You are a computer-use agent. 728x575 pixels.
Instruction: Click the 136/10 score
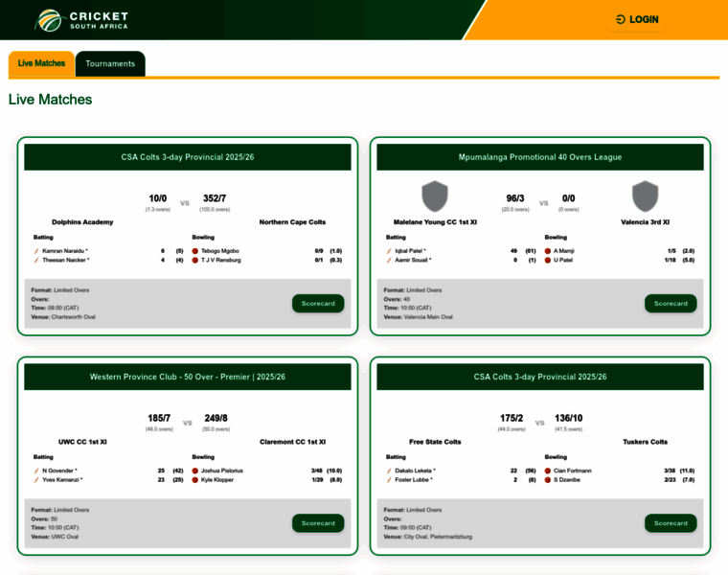coord(568,418)
